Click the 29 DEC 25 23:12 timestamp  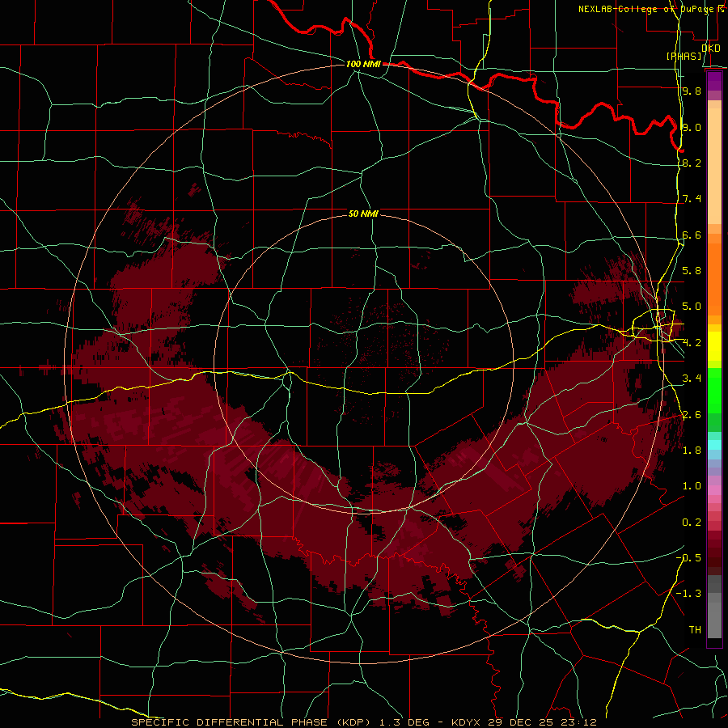tap(542, 722)
